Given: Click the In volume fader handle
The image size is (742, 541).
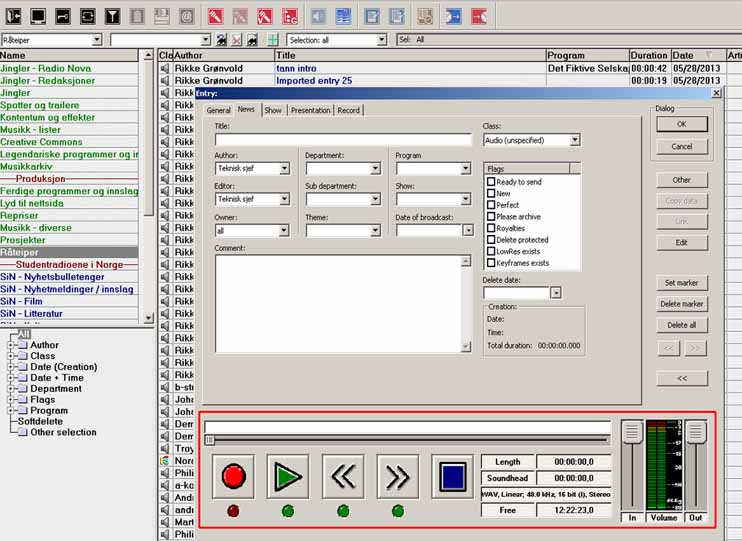Looking at the screenshot, I should coord(632,431).
